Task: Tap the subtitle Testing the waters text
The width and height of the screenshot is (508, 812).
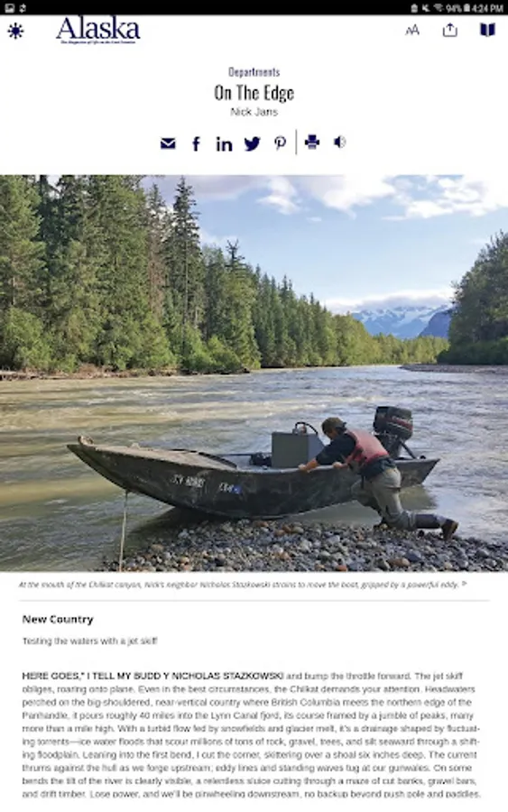Action: [89, 641]
